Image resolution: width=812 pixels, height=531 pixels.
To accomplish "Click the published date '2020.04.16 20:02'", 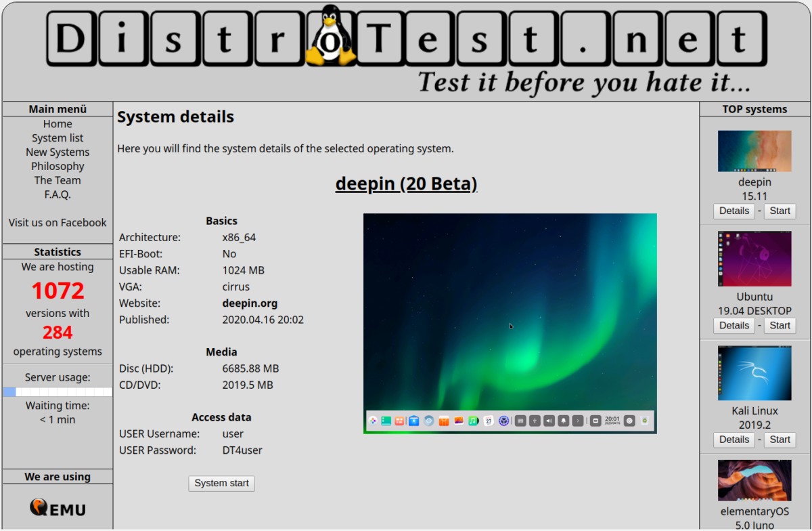I will pyautogui.click(x=263, y=320).
